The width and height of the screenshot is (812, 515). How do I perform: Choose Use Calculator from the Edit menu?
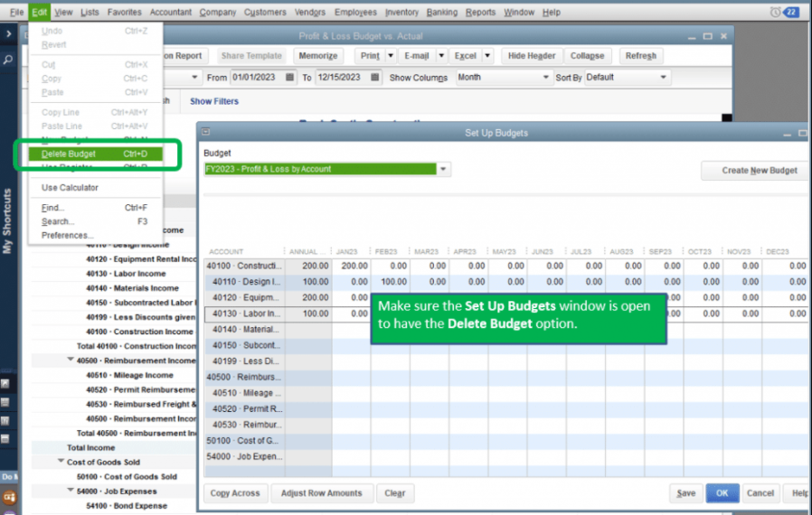pos(95,187)
